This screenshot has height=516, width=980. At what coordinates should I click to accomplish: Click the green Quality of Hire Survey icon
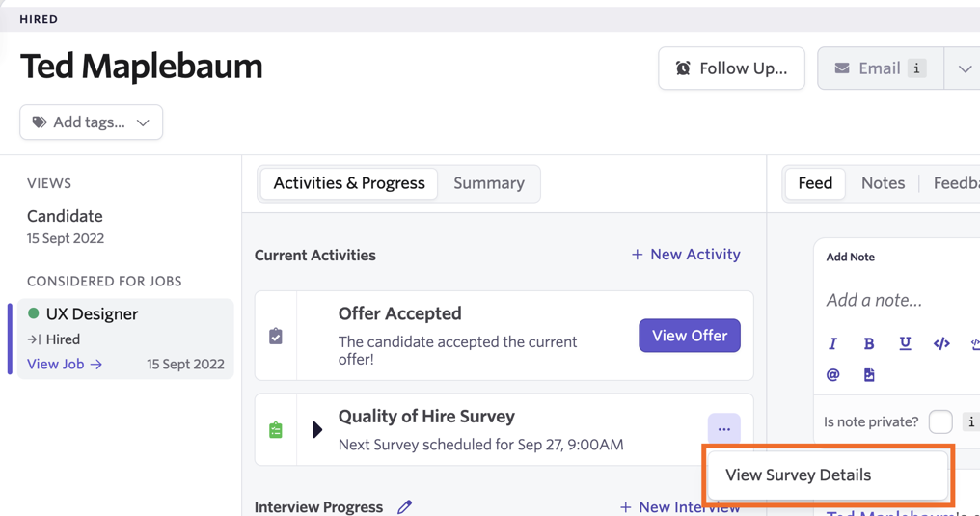click(276, 430)
